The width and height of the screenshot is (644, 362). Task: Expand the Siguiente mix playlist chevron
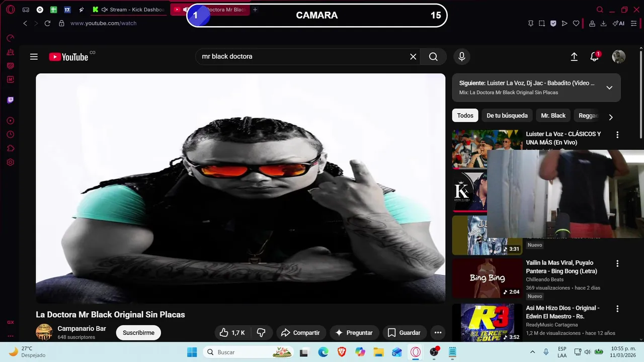[x=609, y=87]
